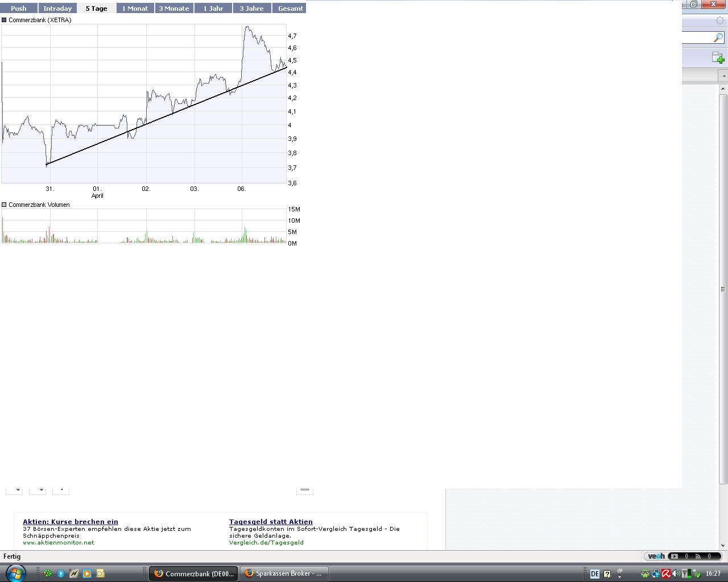
Task: Launch orange-framed play quick launch icon
Action: point(87,573)
